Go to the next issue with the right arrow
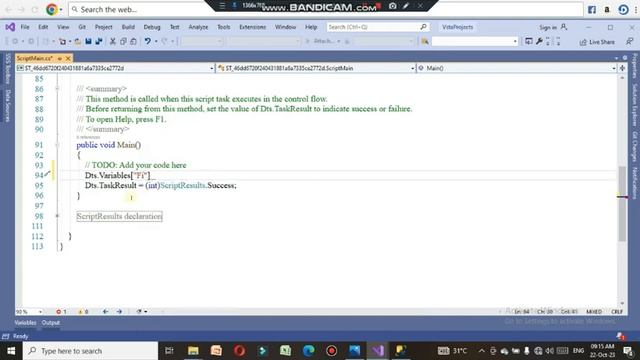 [x=119, y=311]
